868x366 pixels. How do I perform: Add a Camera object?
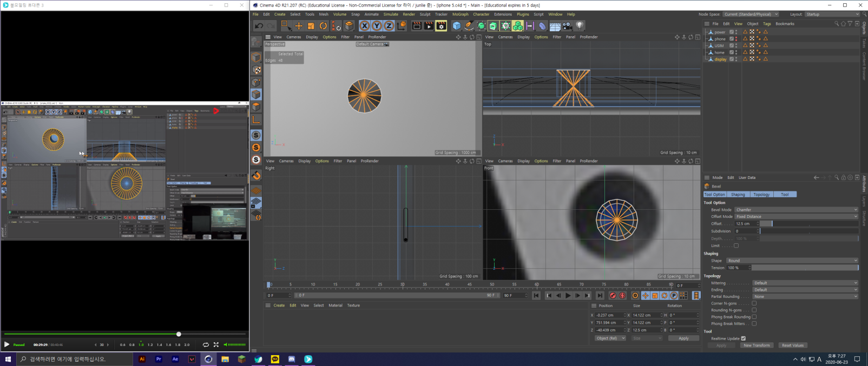[x=567, y=25]
